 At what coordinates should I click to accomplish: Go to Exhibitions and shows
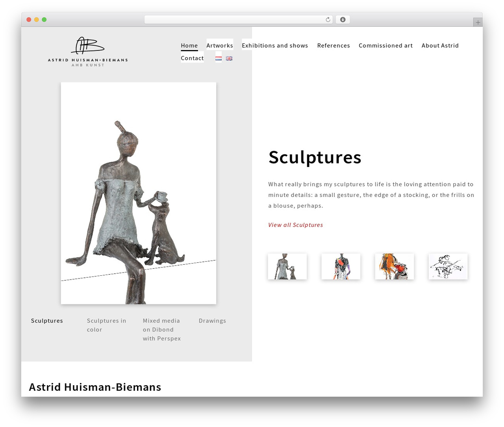pos(275,46)
